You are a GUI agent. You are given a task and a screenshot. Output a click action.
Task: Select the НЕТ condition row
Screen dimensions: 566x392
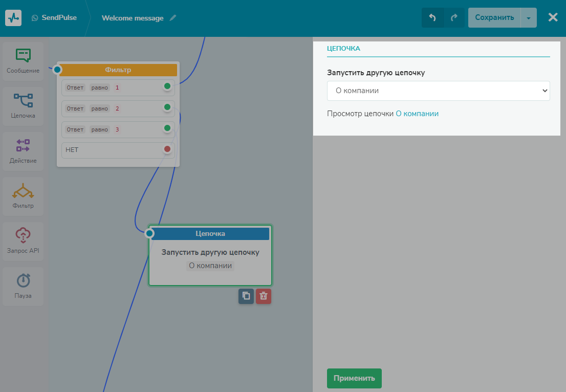pyautogui.click(x=118, y=150)
